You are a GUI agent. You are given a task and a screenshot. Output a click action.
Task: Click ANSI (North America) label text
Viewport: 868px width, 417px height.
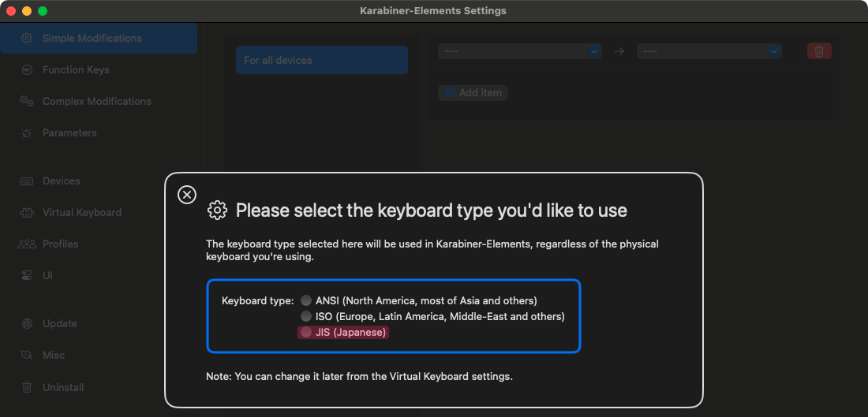coord(426,301)
